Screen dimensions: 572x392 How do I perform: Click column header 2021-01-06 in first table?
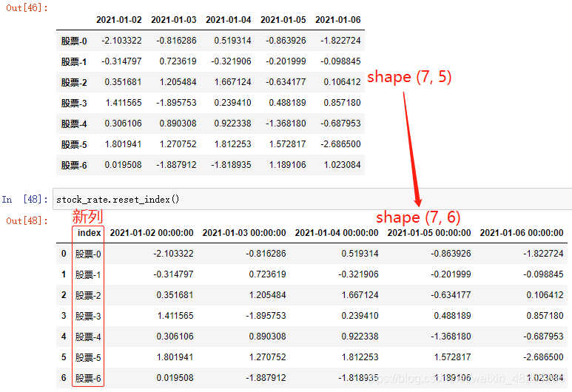point(338,20)
